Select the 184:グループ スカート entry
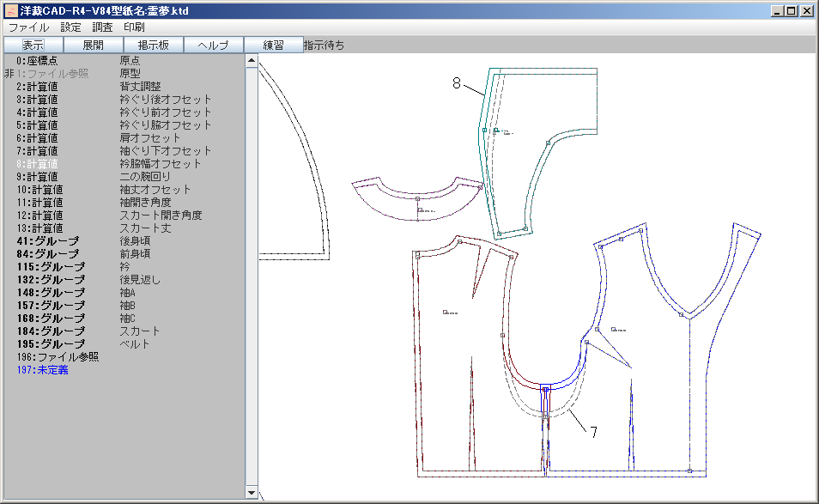Image resolution: width=819 pixels, height=504 pixels. pos(86,331)
